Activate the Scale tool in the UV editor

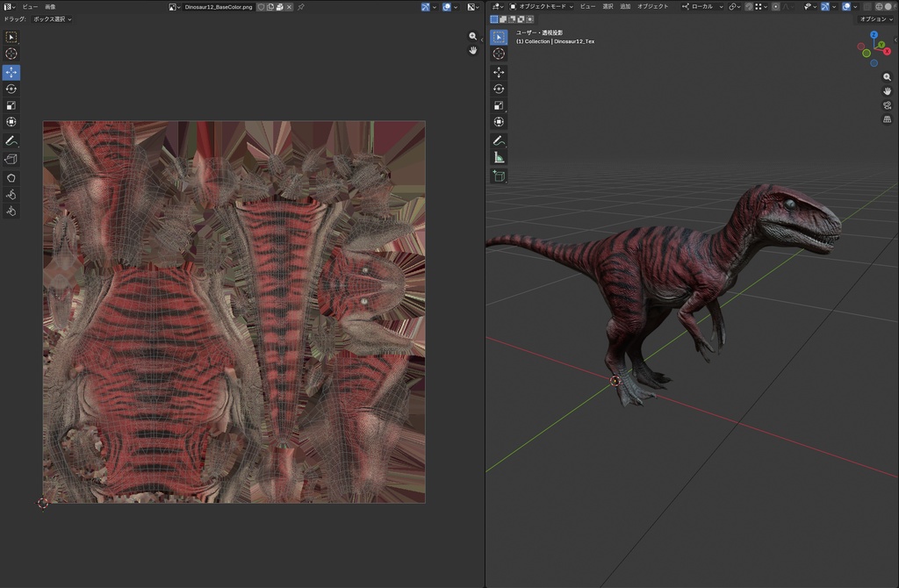pyautogui.click(x=11, y=105)
